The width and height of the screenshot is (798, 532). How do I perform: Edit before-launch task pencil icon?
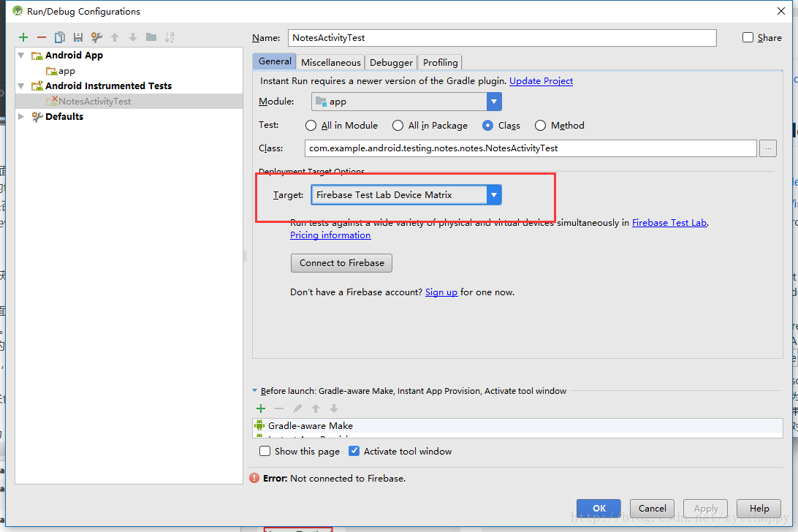click(x=297, y=408)
